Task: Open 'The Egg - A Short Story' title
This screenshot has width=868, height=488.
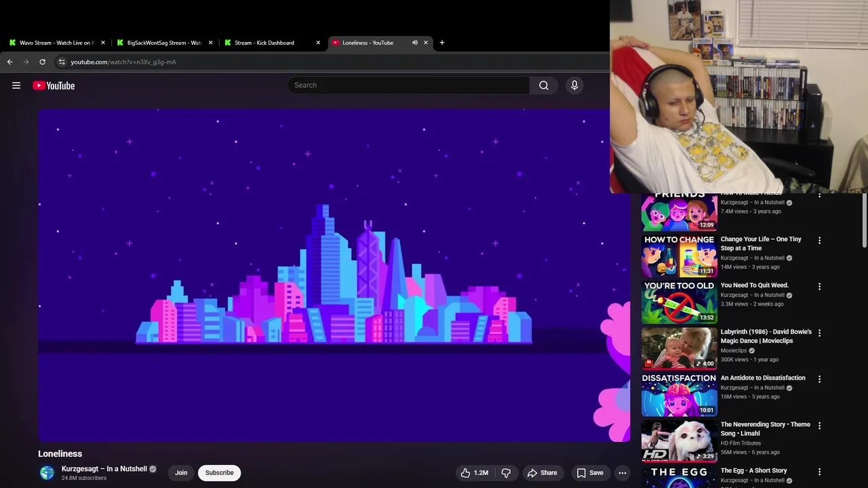Action: (x=754, y=470)
